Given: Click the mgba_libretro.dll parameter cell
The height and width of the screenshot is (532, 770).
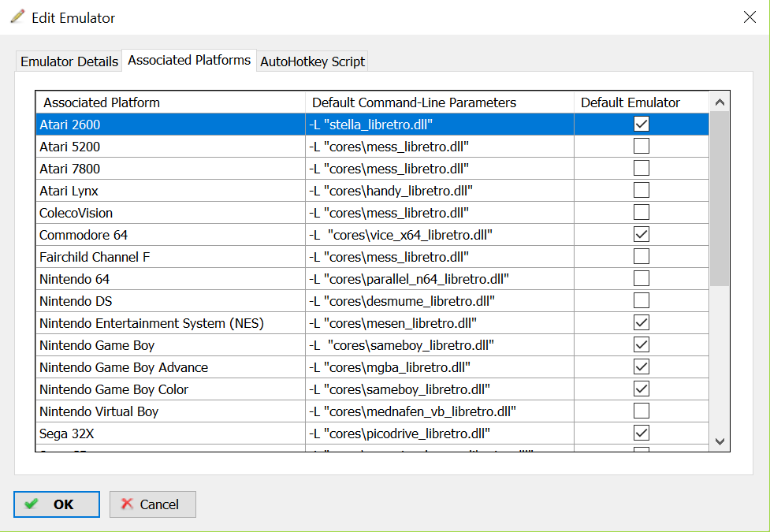Looking at the screenshot, I should coord(440,367).
